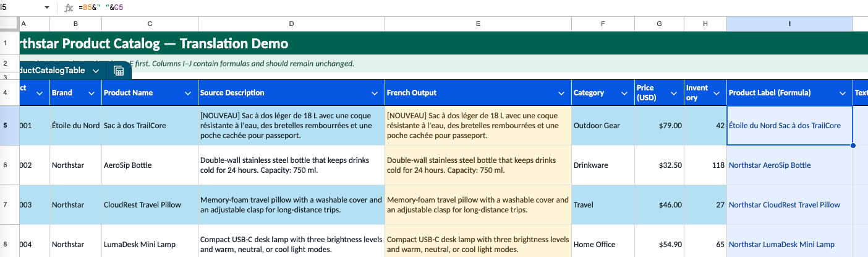Open the name box dropdown arrow
This screenshot has height=257, width=868.
coord(47,7)
